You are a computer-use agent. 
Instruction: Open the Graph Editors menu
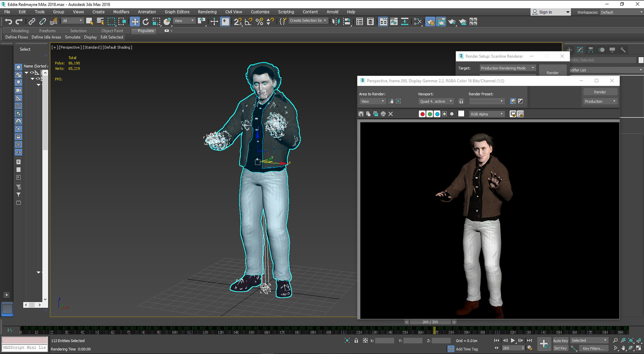coord(177,12)
